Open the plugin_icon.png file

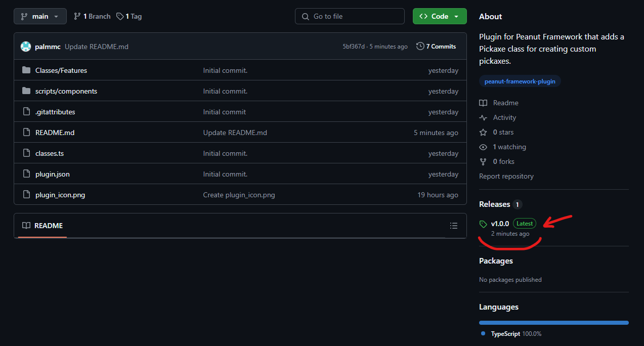coord(60,195)
